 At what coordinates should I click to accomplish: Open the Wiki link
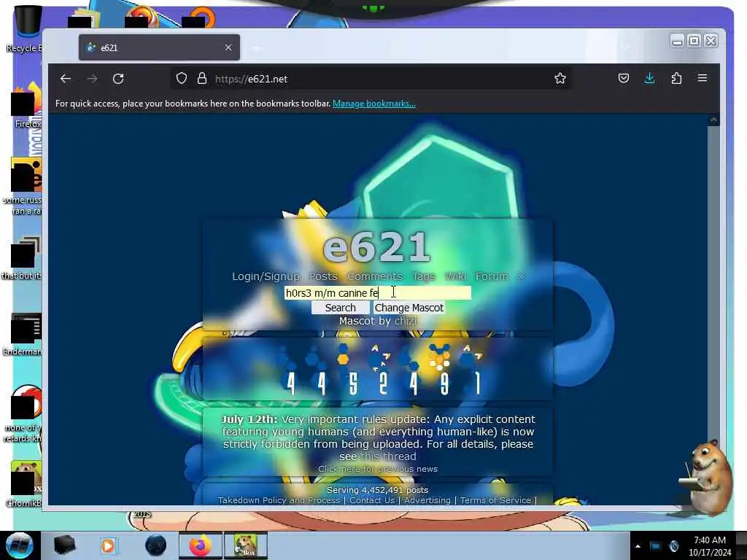[x=455, y=276]
